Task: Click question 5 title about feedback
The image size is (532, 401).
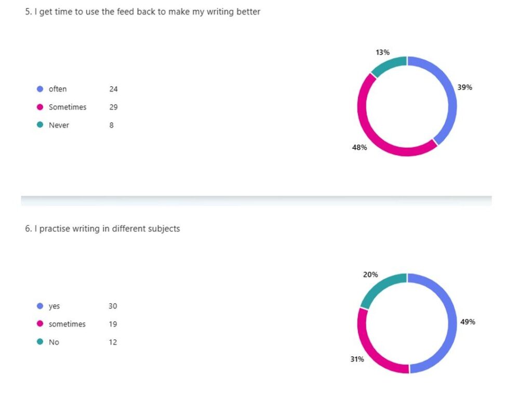Action: [x=142, y=11]
